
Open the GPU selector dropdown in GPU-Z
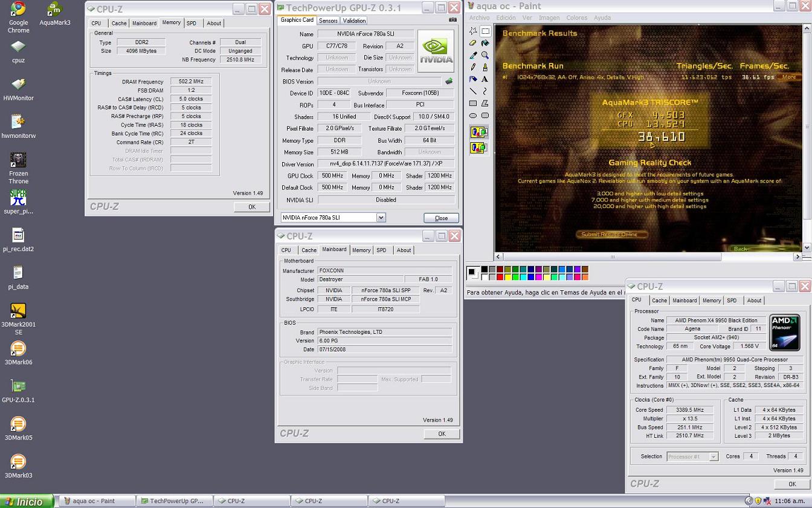pos(381,218)
